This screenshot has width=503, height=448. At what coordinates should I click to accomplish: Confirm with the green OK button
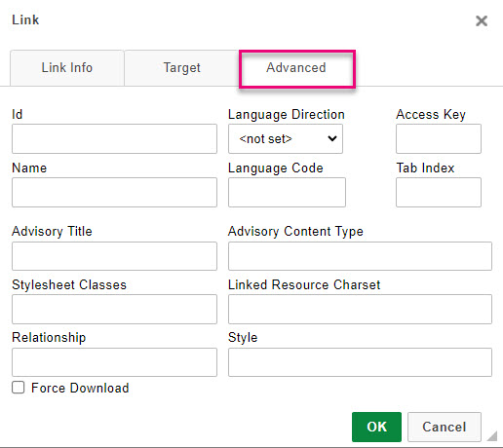376,427
